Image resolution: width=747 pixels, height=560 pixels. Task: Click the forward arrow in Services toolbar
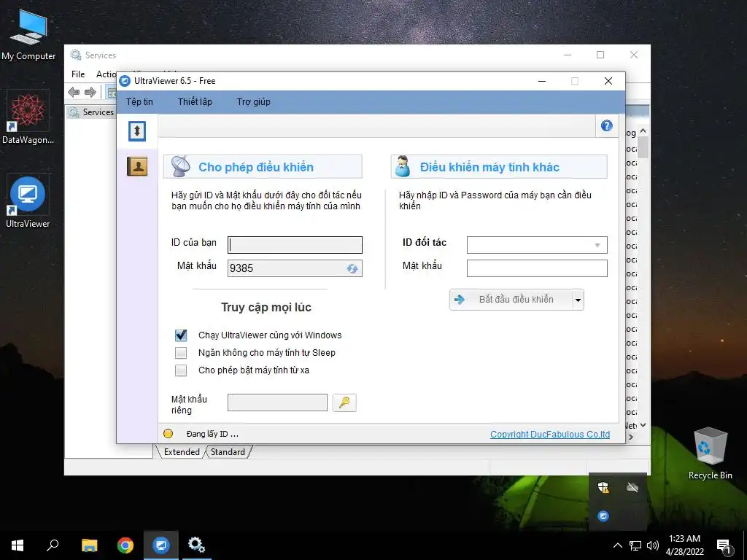click(90, 92)
